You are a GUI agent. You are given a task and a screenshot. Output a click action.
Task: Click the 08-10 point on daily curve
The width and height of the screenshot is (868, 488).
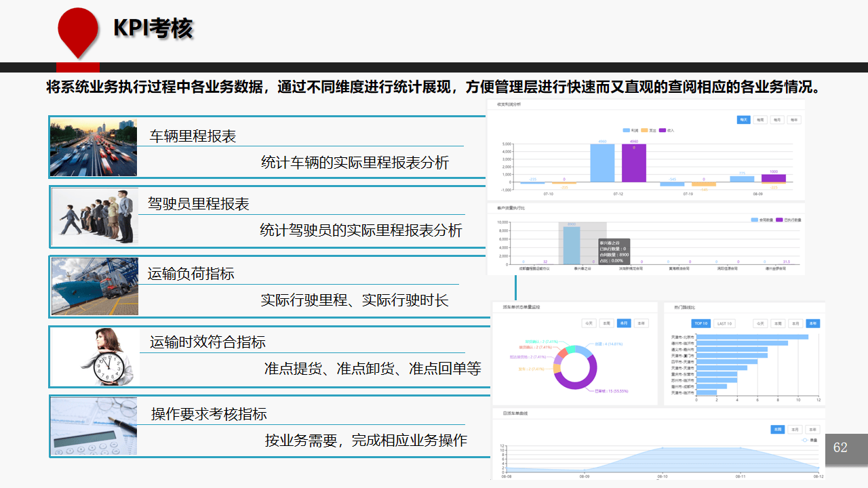pyautogui.click(x=663, y=448)
